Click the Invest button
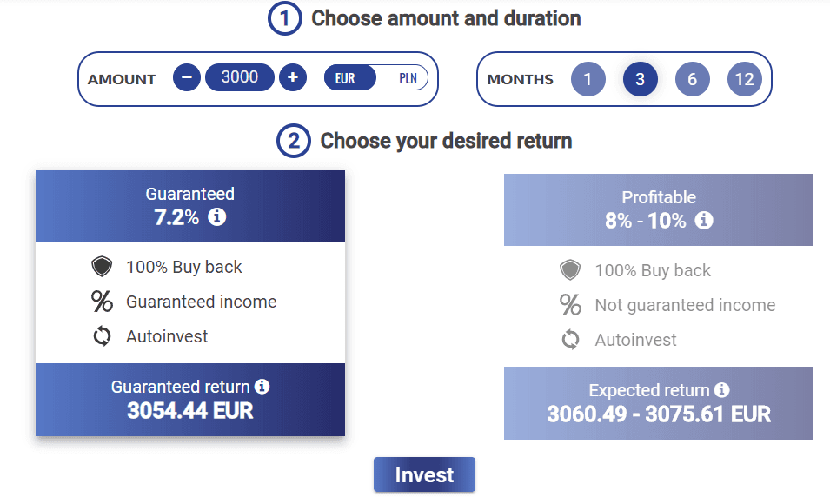Screen dimensions: 830x504 424,474
